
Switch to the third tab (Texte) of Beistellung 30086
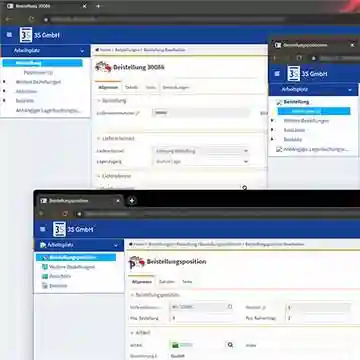(x=150, y=87)
